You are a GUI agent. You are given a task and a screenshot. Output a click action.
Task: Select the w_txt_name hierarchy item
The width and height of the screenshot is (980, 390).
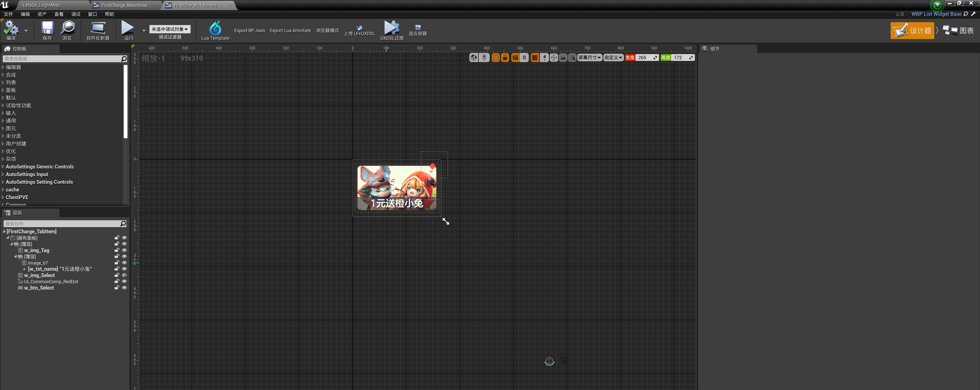60,269
